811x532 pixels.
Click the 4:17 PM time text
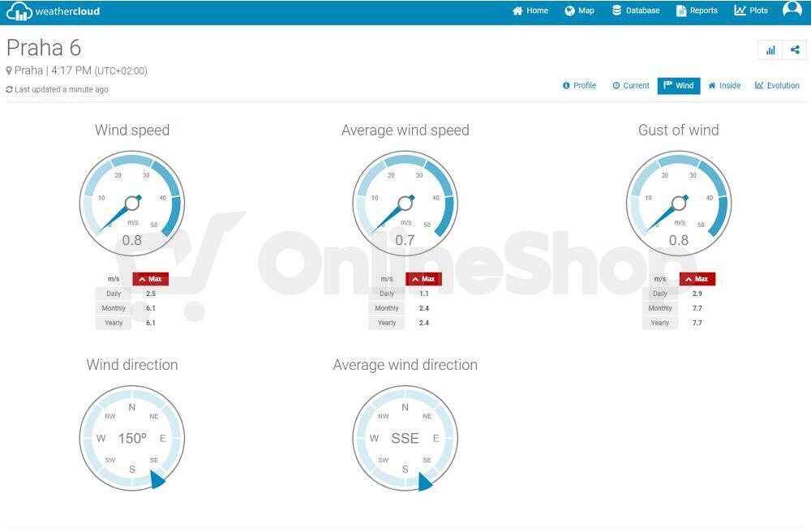tap(71, 71)
